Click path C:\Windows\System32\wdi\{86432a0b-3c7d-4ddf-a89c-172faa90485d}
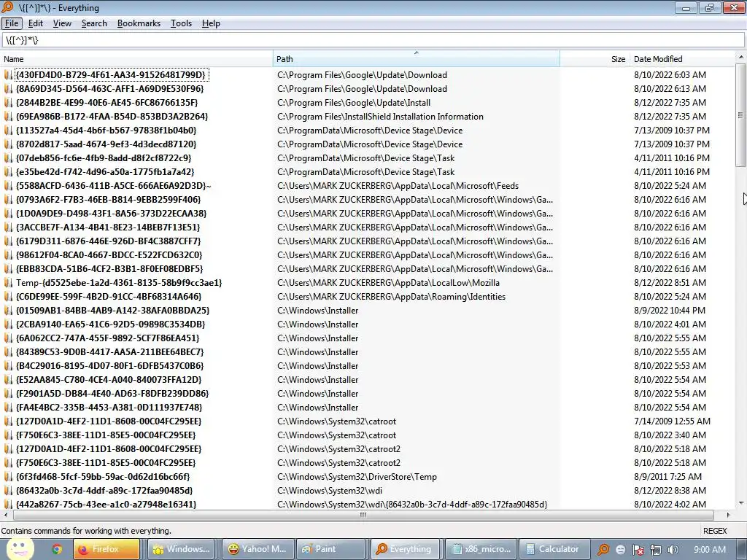 (x=412, y=504)
